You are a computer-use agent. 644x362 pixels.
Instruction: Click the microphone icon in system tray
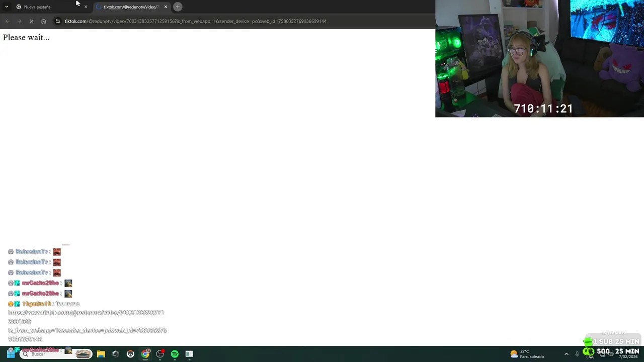tap(577, 354)
